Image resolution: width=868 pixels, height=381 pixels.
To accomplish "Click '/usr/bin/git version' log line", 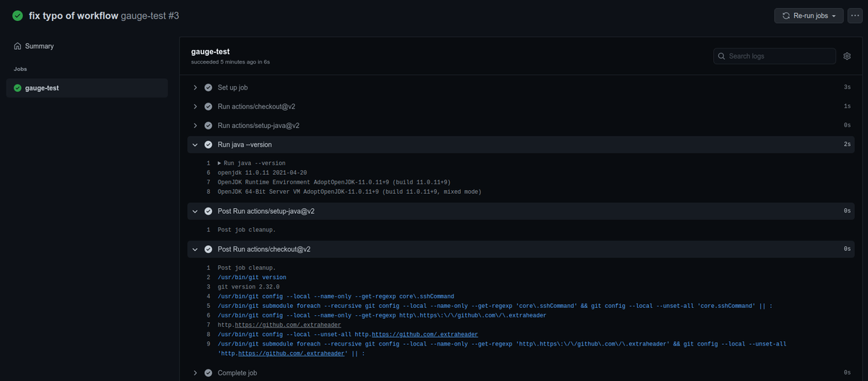I will 252,278.
